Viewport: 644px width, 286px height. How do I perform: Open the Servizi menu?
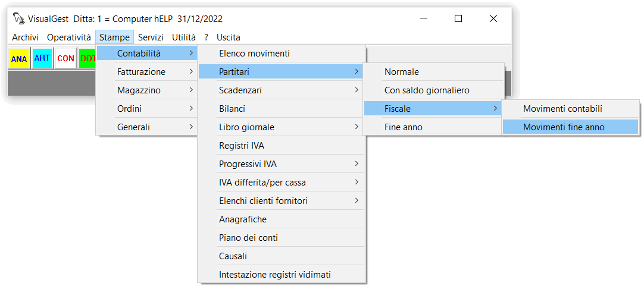pyautogui.click(x=151, y=37)
